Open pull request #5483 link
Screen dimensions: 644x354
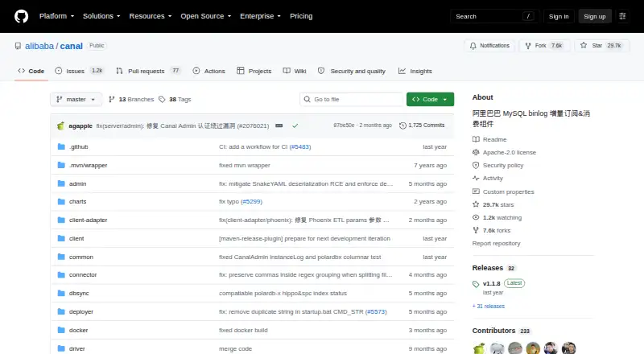point(299,146)
